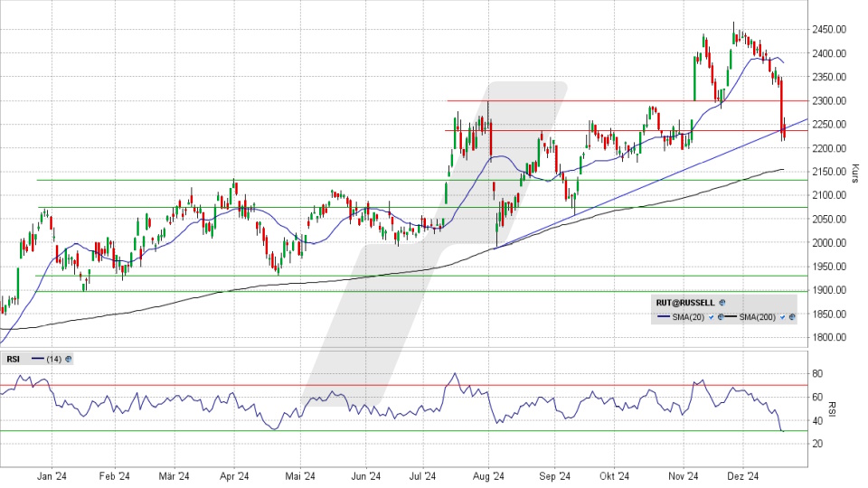The height and width of the screenshot is (488, 868).
Task: Click the RSI panel label
Action: tap(14, 359)
